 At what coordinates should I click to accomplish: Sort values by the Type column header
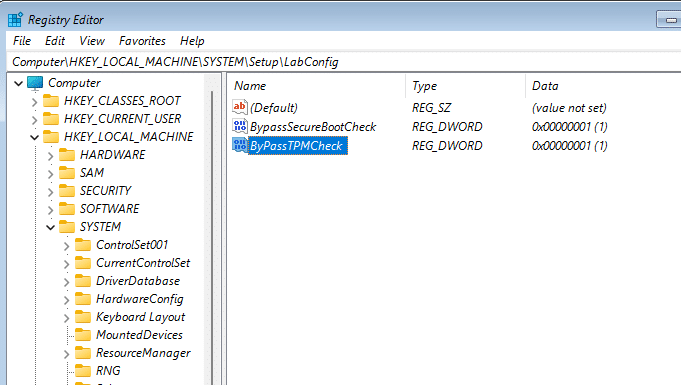click(x=466, y=86)
